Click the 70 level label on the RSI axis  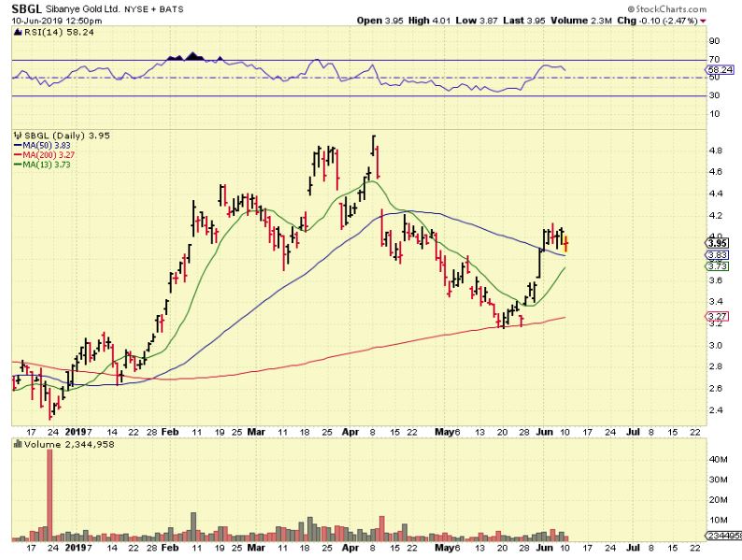[714, 59]
